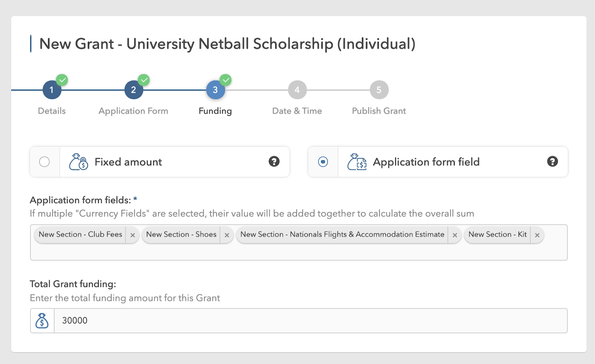Screen dimensions: 595x364
Task: Go to step 1 Details
Action: click(x=52, y=90)
